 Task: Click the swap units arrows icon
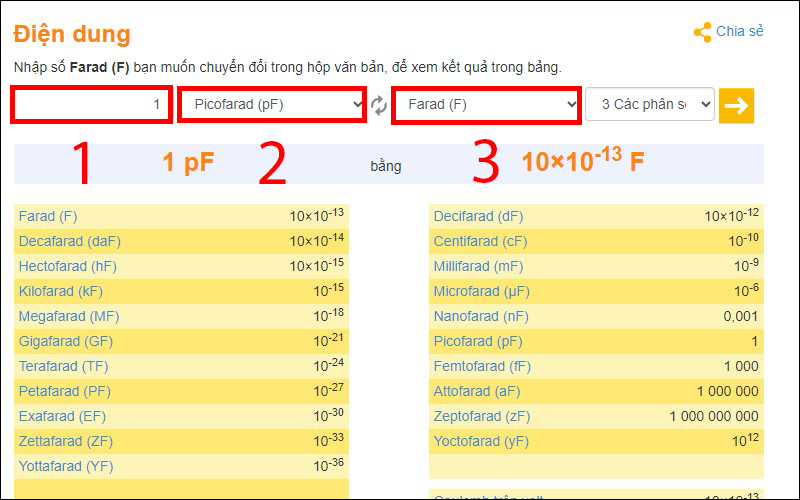pyautogui.click(x=379, y=106)
